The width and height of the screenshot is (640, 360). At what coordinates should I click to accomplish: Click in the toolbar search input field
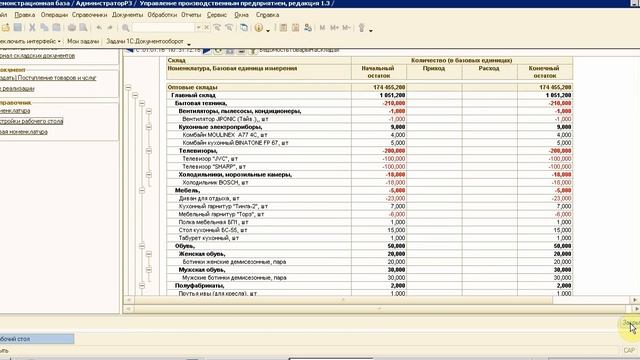164,28
